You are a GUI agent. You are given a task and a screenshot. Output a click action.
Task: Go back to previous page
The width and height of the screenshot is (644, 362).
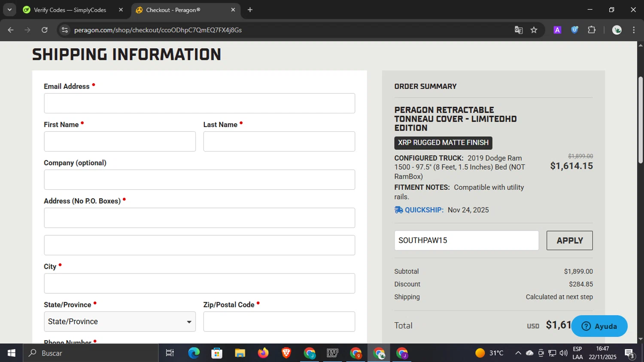(x=11, y=30)
